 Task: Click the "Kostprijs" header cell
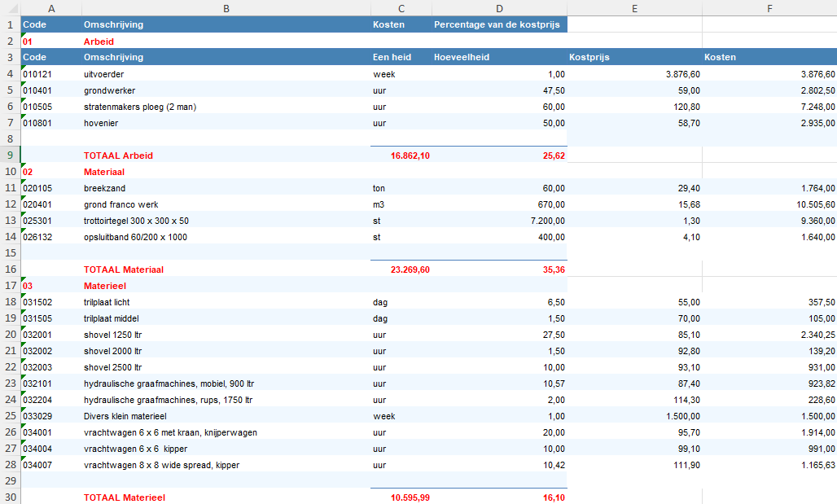[634, 57]
